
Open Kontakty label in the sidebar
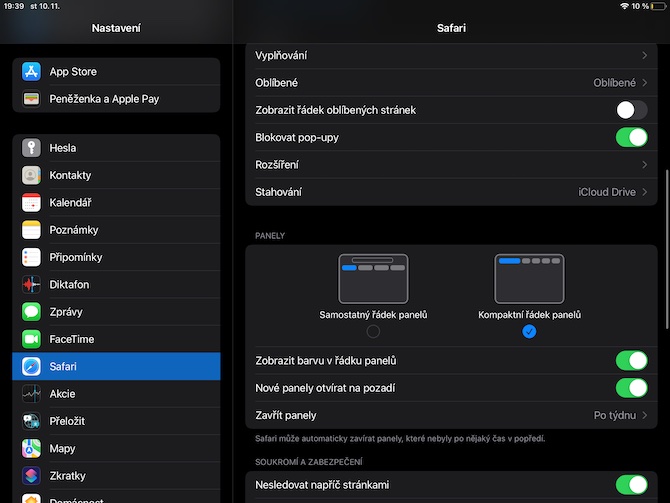click(x=70, y=175)
